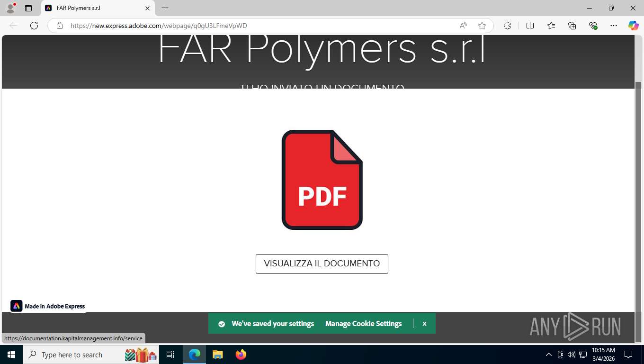Open File Explorer from the taskbar

(x=218, y=355)
